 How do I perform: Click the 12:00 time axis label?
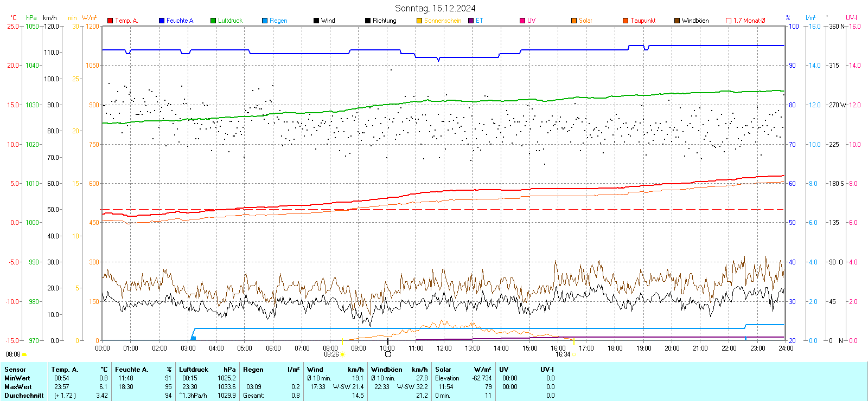[444, 348]
